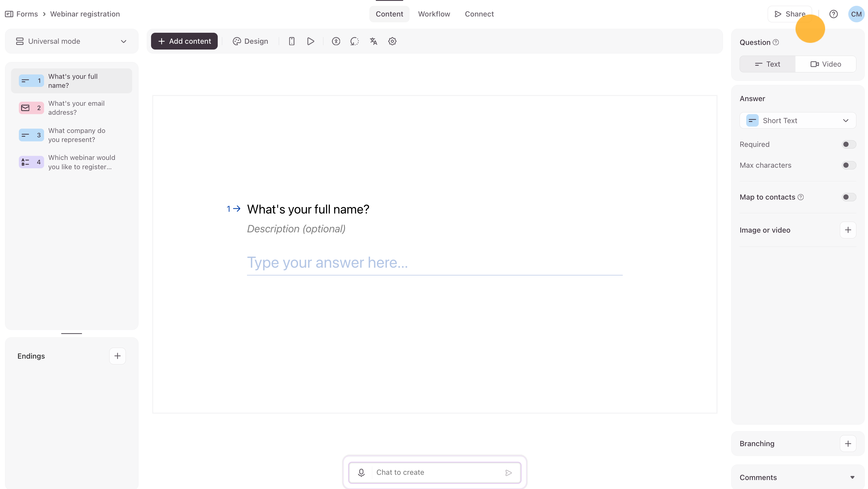Click the help question mark icon
The image size is (868, 489).
click(833, 14)
